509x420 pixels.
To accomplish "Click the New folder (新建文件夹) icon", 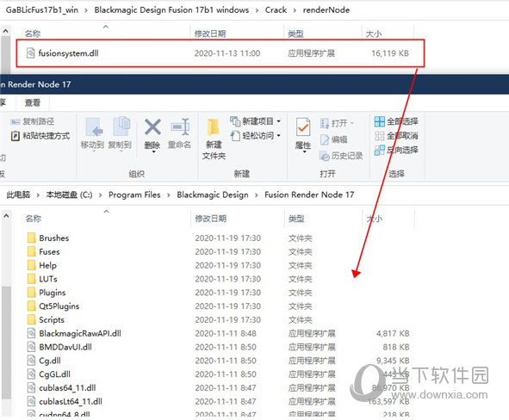I will tap(214, 127).
